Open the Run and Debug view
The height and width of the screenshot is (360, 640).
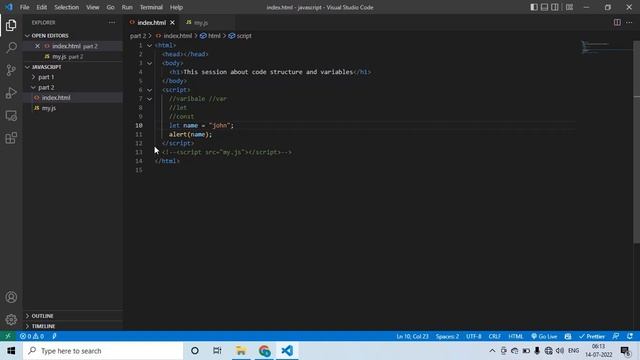[11, 93]
